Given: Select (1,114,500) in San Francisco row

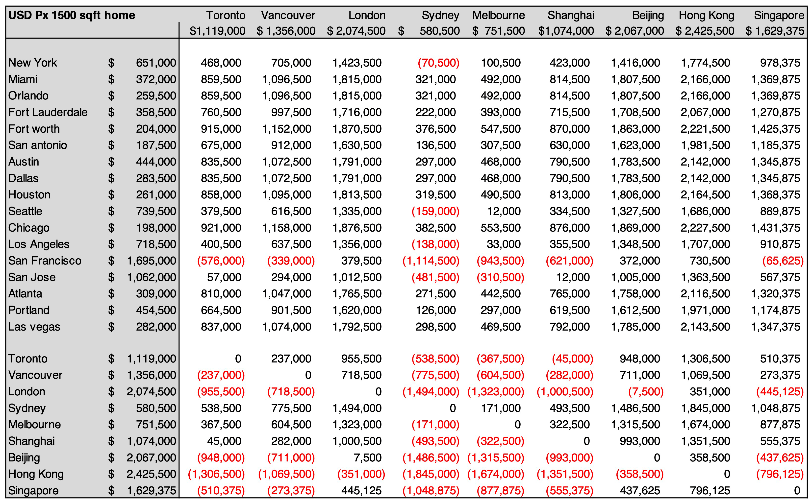Looking at the screenshot, I should (x=431, y=261).
